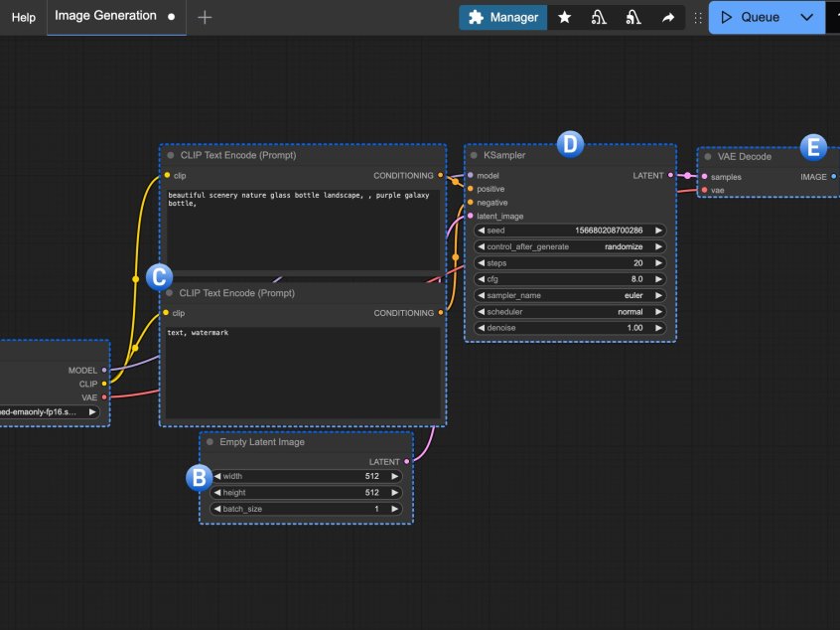The image size is (840, 630).
Task: Click into the beautiful scenery prompt text
Action: 303,229
